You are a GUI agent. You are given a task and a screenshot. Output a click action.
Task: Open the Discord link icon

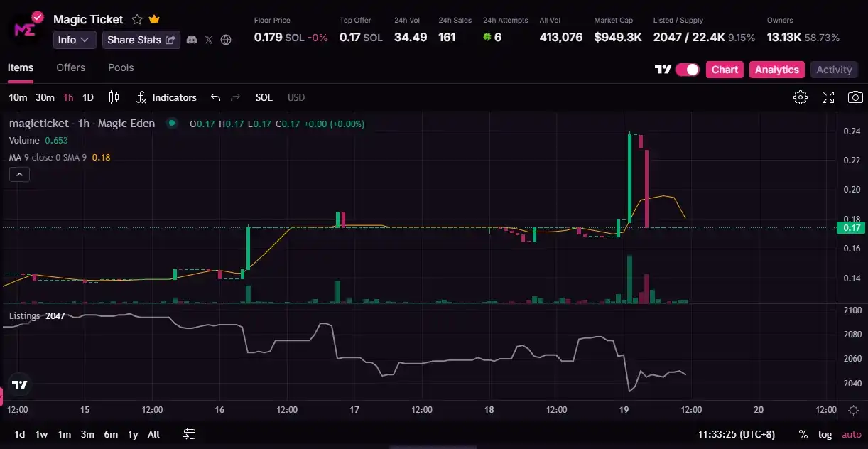[191, 40]
